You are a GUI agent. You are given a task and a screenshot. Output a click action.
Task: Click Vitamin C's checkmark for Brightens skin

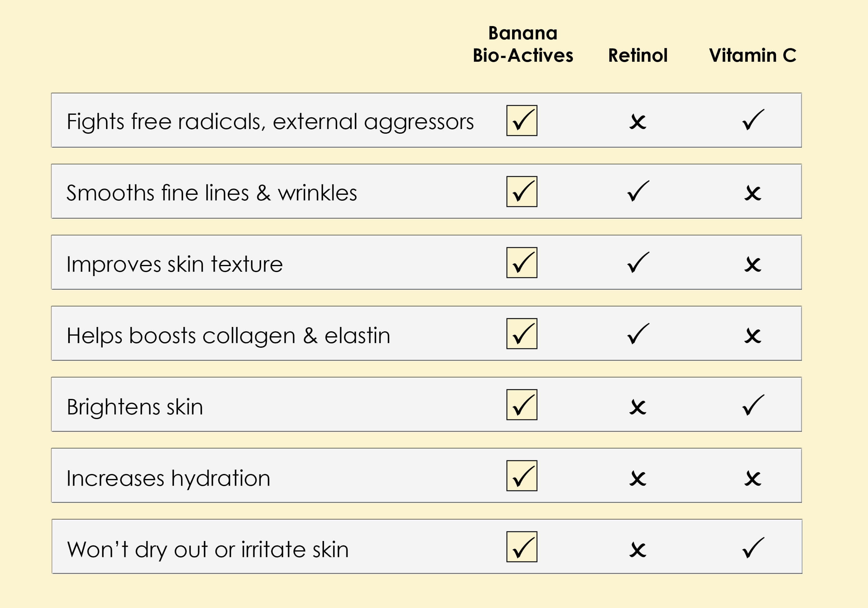753,405
